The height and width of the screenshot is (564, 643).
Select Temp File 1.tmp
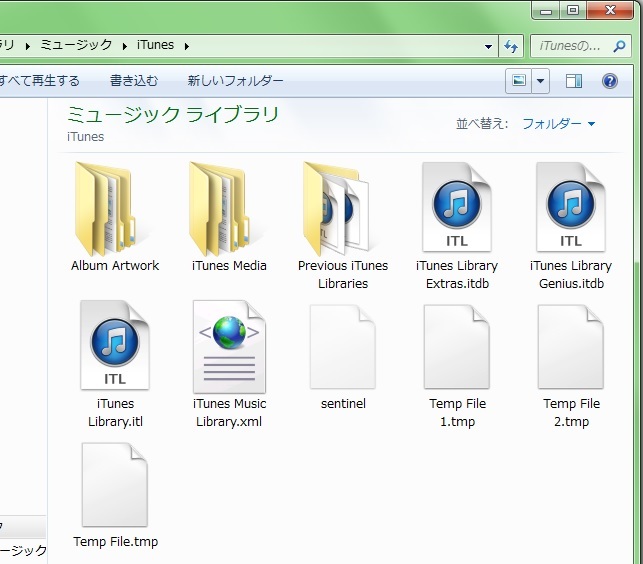457,346
